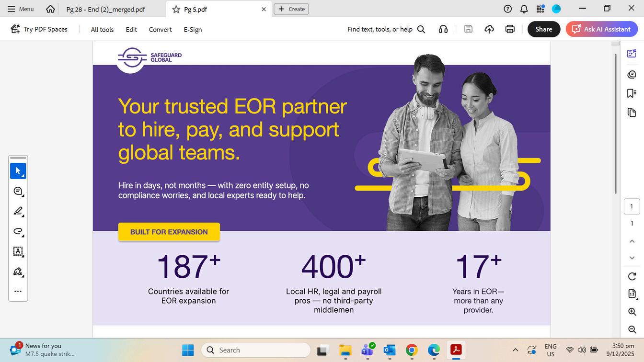Click the vertical scrollbar of the document

(x=616, y=124)
